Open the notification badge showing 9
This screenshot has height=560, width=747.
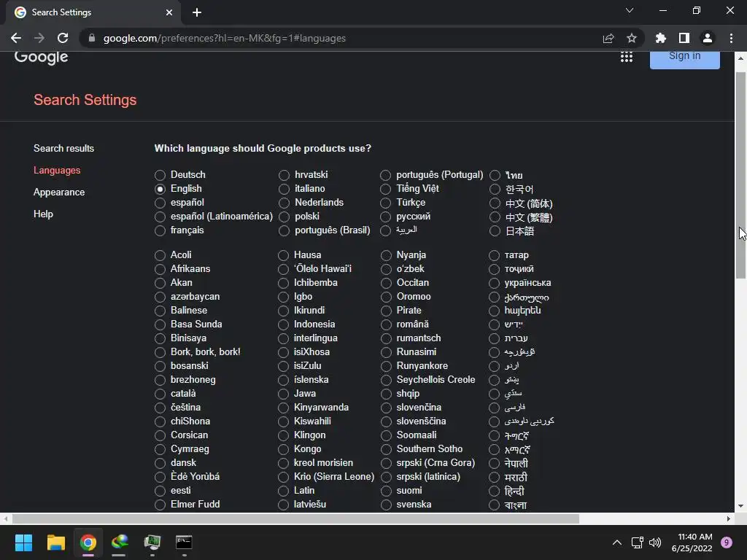point(727,542)
